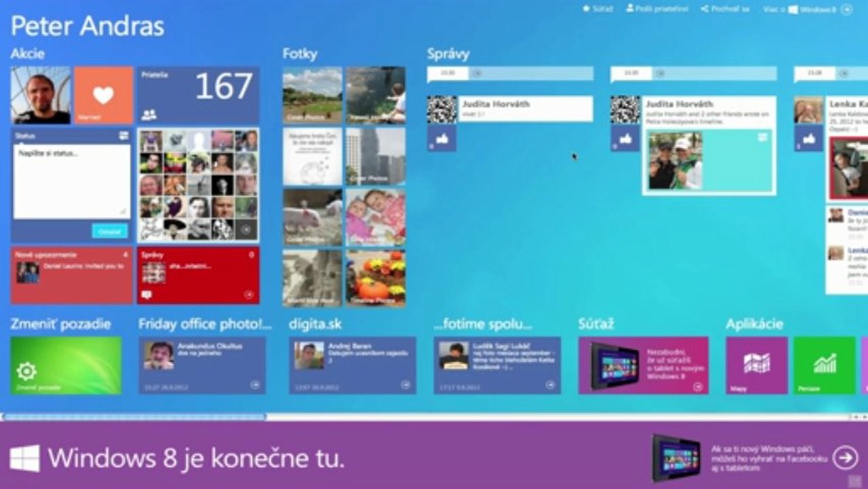Screen dimensions: 868x489
Task: Open Peter Andras profile photo tile
Action: click(x=41, y=95)
